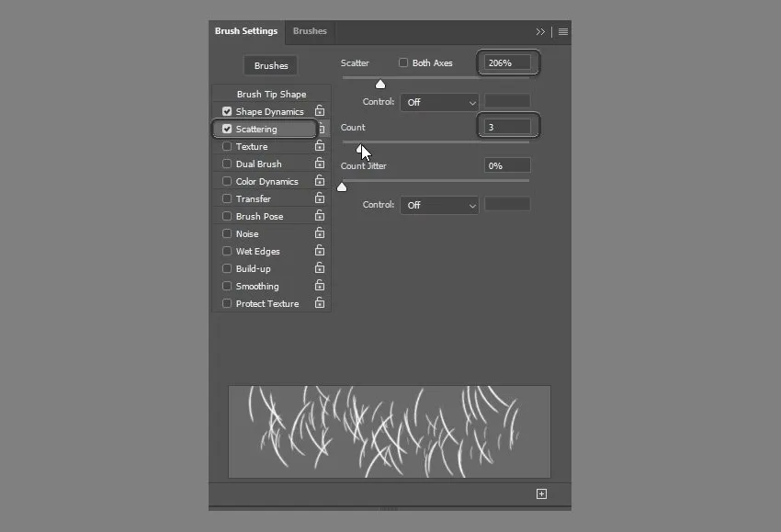Enable the Smoothing checkbox
Screen dimensions: 781x532
click(227, 287)
